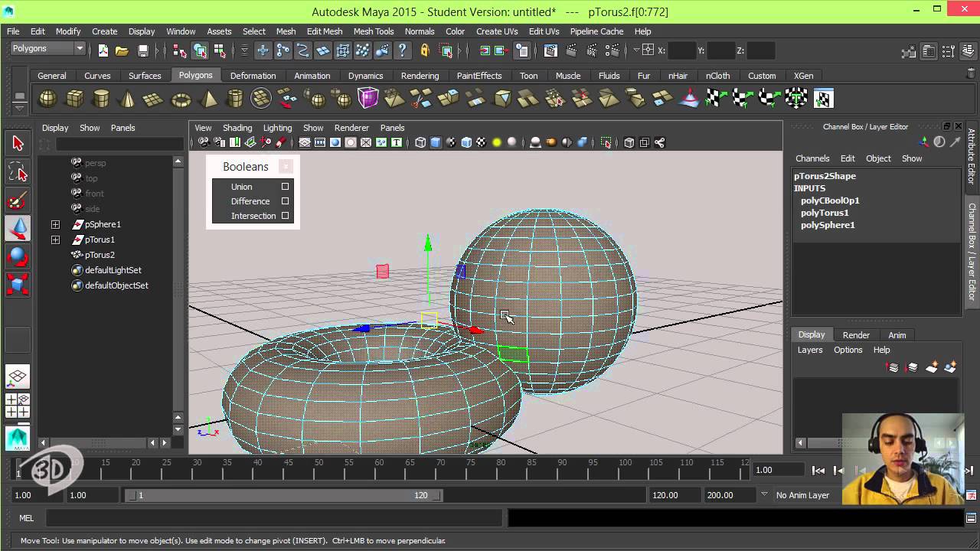This screenshot has height=551, width=980.
Task: Switch to the Rendering shelf tab
Action: [420, 76]
